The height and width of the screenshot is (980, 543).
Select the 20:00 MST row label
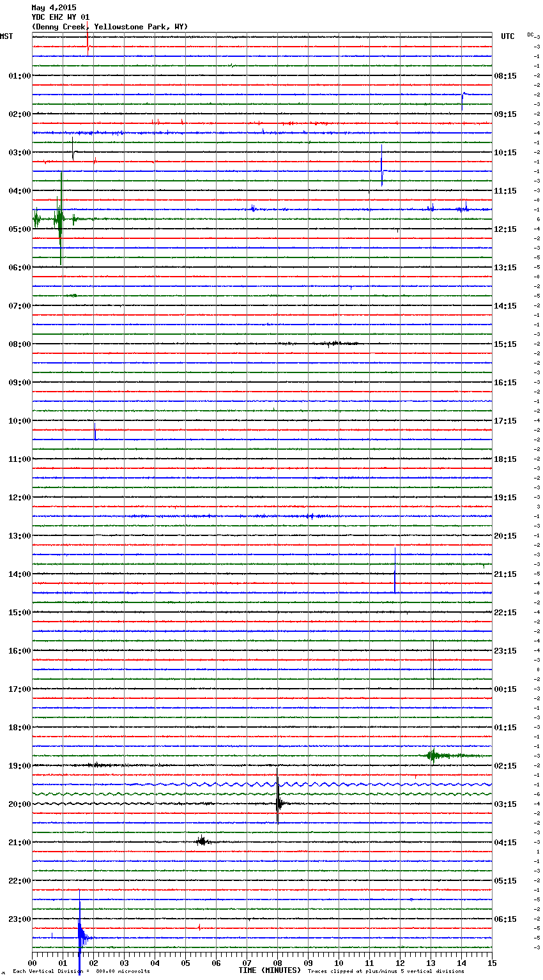pos(20,804)
